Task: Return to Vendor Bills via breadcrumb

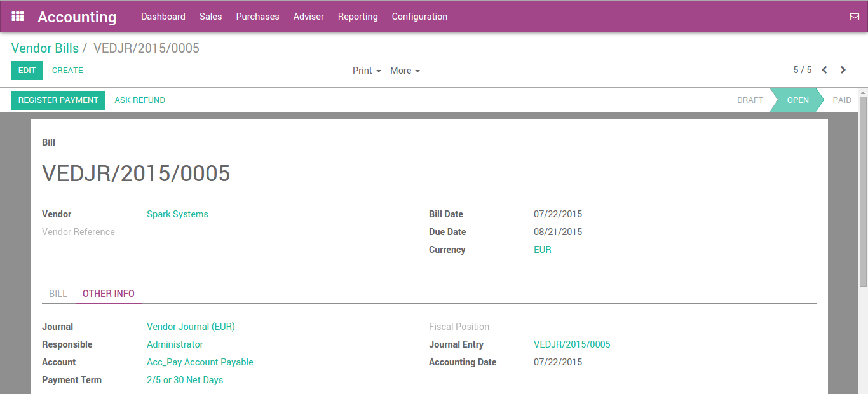Action: pos(45,48)
